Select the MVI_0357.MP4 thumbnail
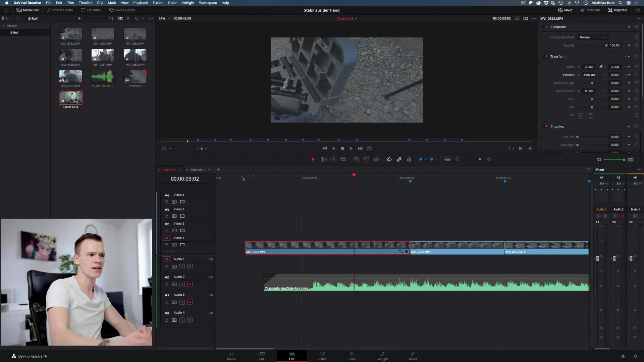The width and height of the screenshot is (644, 362). (103, 55)
